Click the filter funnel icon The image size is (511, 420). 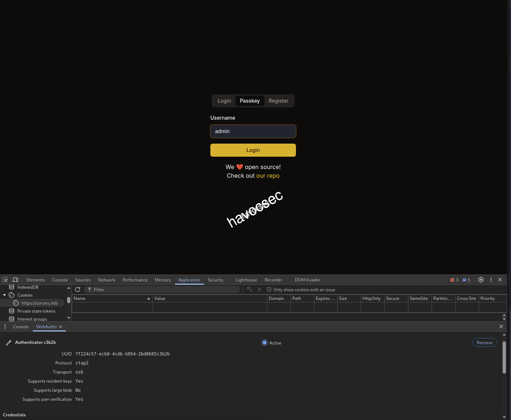coord(89,289)
